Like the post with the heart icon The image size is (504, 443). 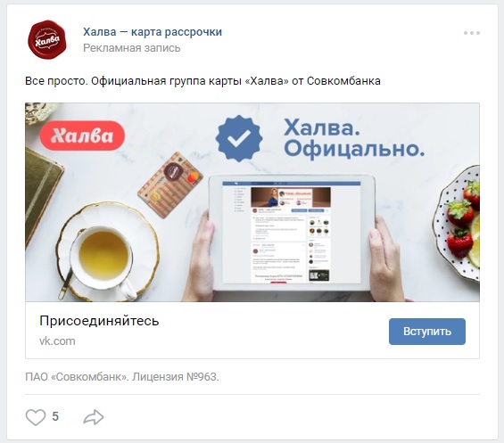coord(36,417)
